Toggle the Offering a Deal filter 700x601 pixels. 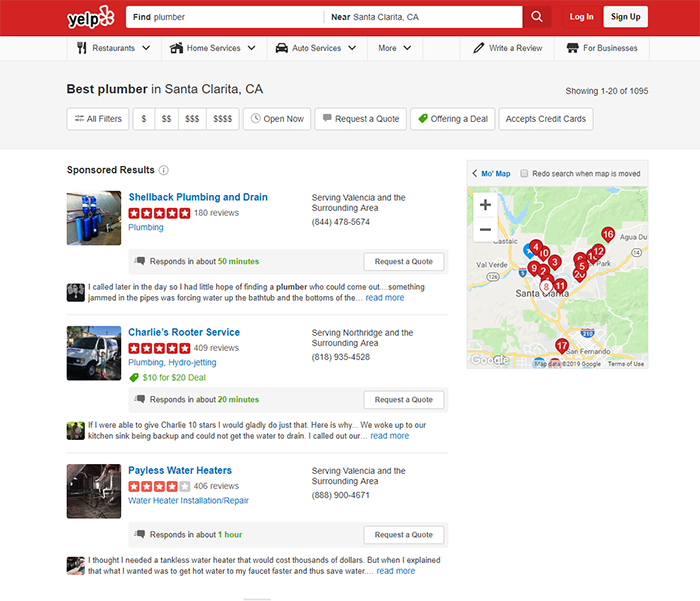(453, 119)
